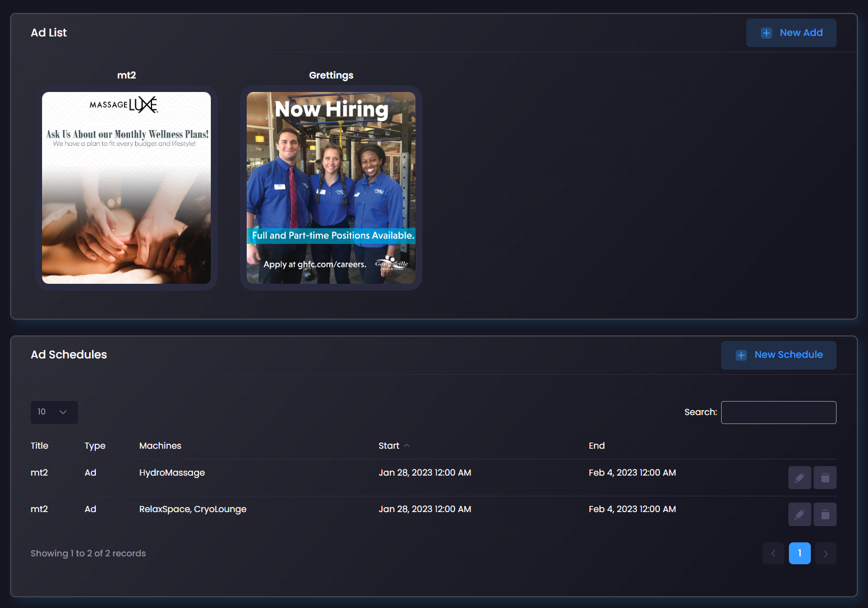
Task: Focus the schedule Search input field
Action: [778, 412]
